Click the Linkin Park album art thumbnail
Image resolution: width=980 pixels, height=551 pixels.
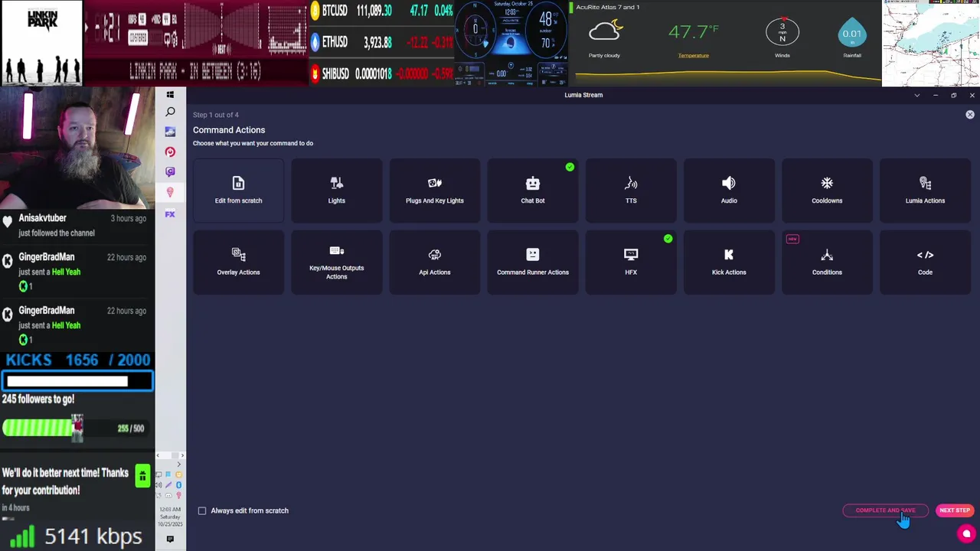[x=41, y=43]
